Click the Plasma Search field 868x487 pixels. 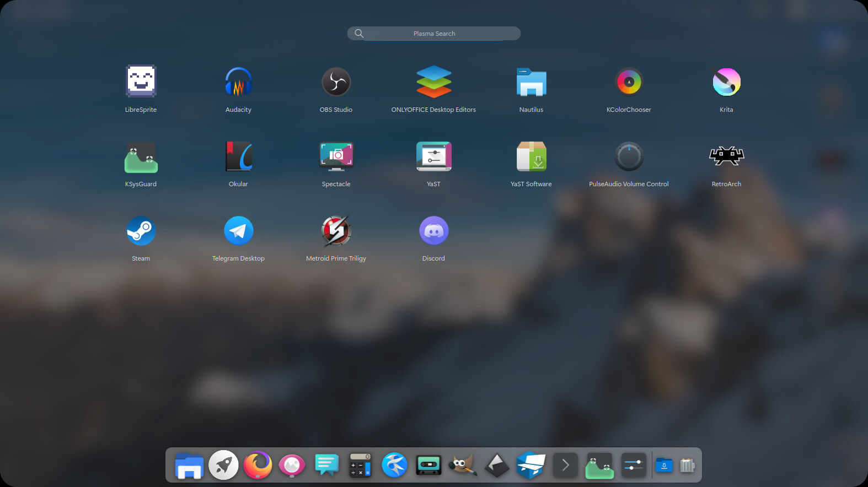434,34
